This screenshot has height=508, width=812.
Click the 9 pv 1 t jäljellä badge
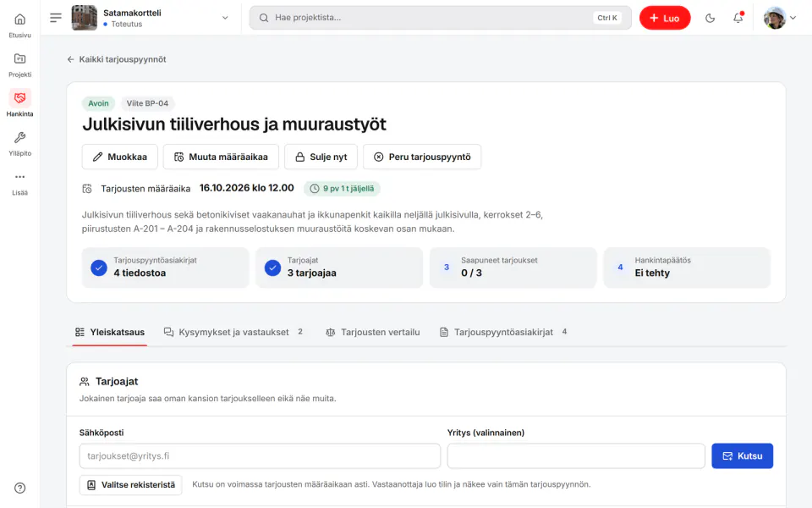[342, 189]
